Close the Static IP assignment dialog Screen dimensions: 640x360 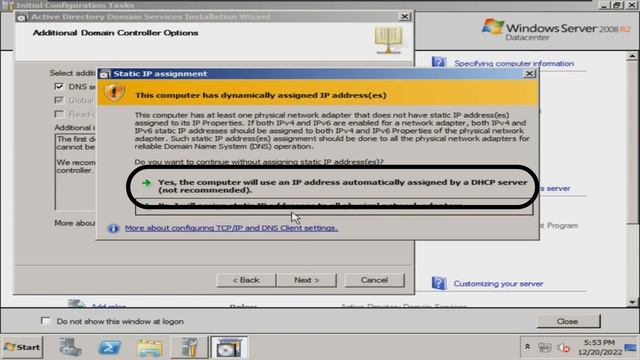point(529,73)
